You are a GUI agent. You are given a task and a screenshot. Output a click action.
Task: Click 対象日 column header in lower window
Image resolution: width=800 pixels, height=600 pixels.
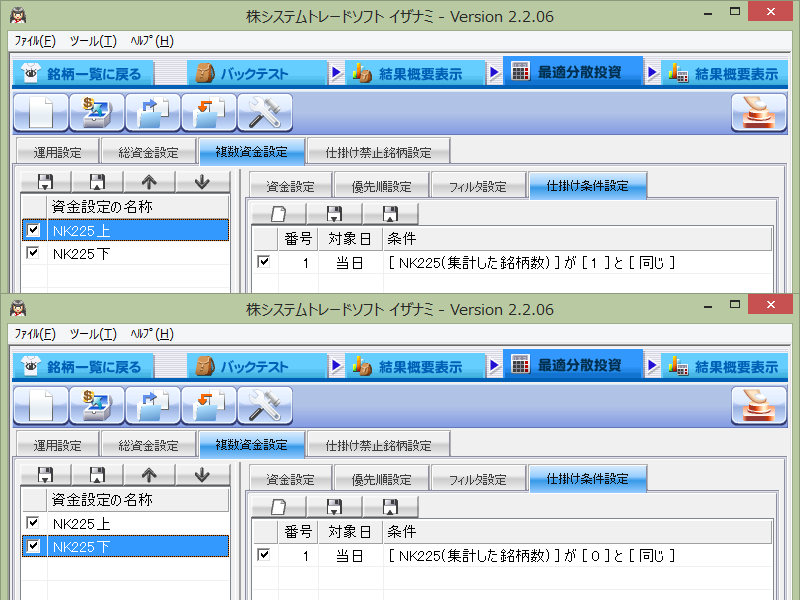coord(350,532)
